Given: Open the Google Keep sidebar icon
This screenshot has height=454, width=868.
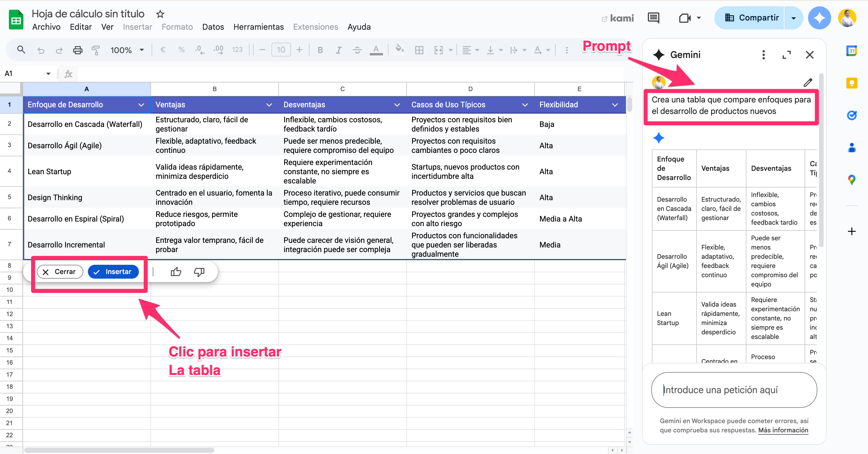Looking at the screenshot, I should [x=852, y=83].
